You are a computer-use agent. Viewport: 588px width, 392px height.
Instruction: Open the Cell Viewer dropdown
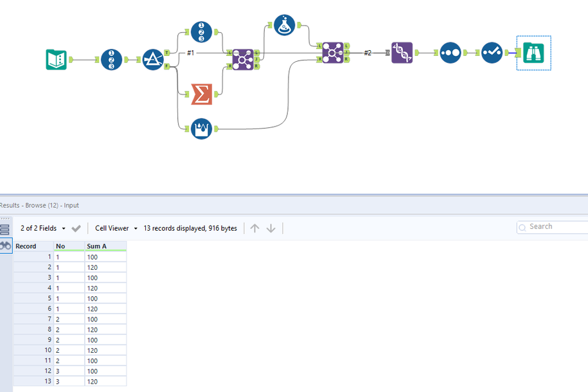(116, 228)
